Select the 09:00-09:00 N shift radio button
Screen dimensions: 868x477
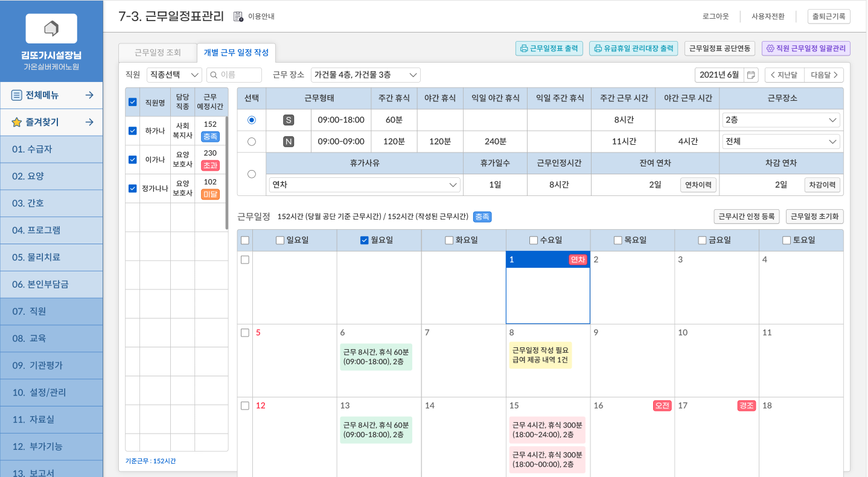click(252, 142)
